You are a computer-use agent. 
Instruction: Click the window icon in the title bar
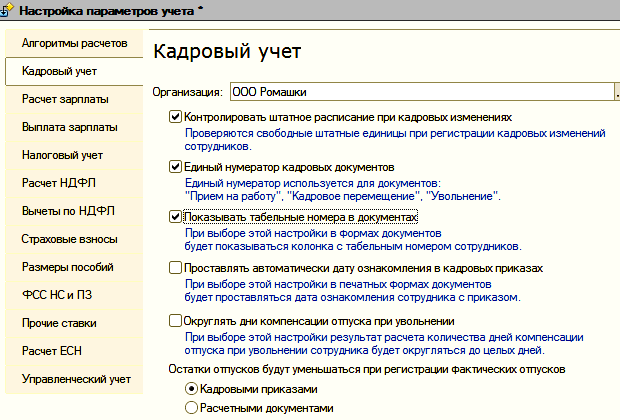[x=6, y=10]
